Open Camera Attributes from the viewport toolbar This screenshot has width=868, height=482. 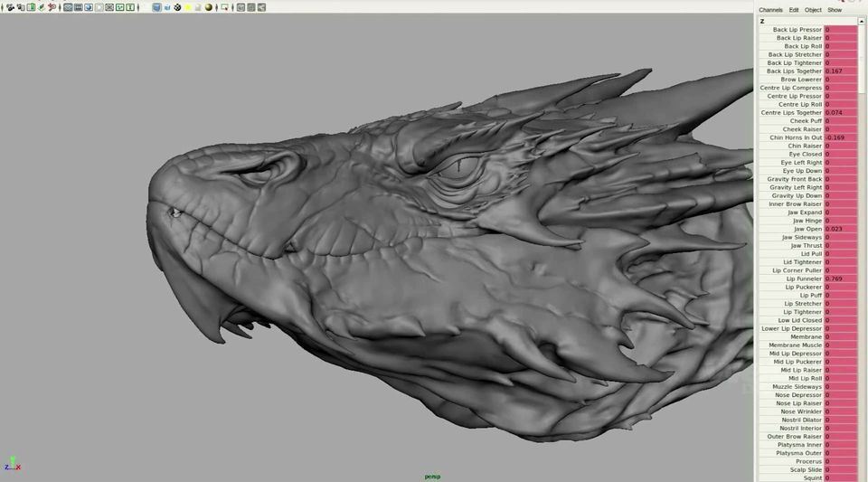coord(21,7)
